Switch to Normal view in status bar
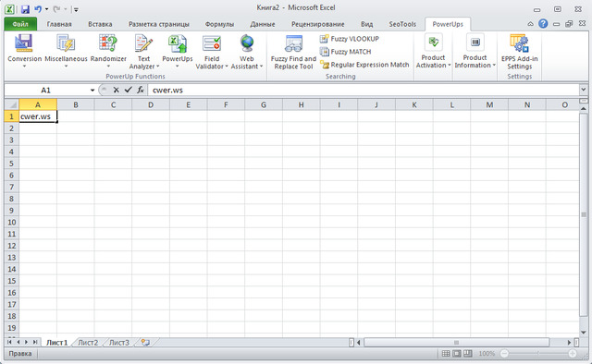The image size is (592, 364). point(446,354)
